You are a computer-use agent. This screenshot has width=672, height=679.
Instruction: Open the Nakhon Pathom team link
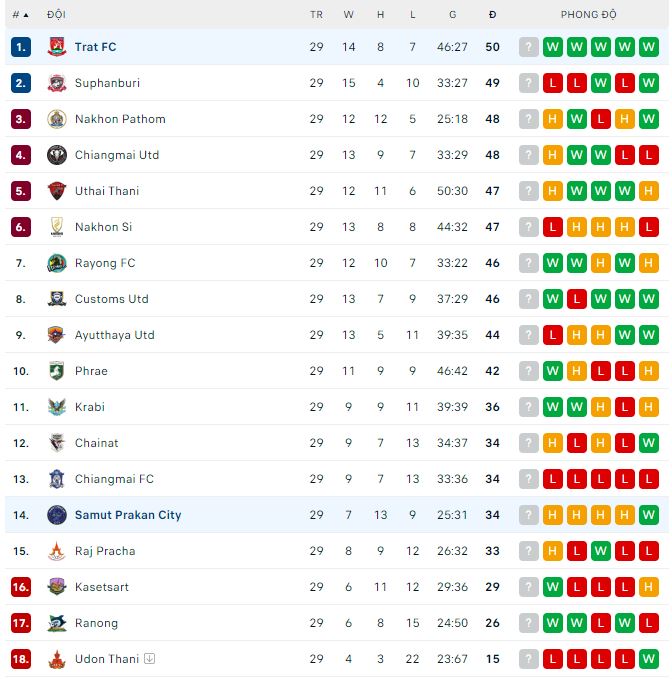120,119
